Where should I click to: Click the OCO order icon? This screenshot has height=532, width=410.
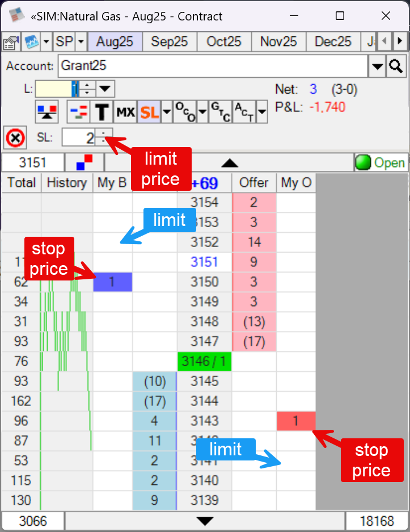(x=184, y=111)
